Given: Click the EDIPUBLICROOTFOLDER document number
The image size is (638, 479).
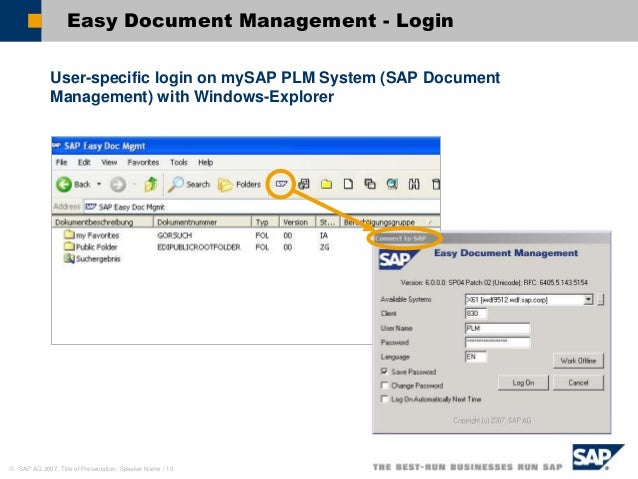Looking at the screenshot, I should (199, 247).
